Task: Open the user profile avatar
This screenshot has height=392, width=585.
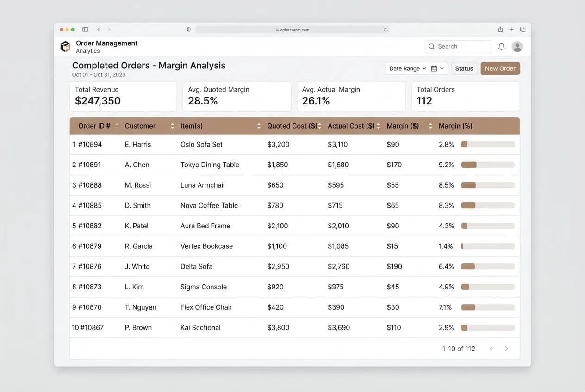Action: click(x=517, y=46)
